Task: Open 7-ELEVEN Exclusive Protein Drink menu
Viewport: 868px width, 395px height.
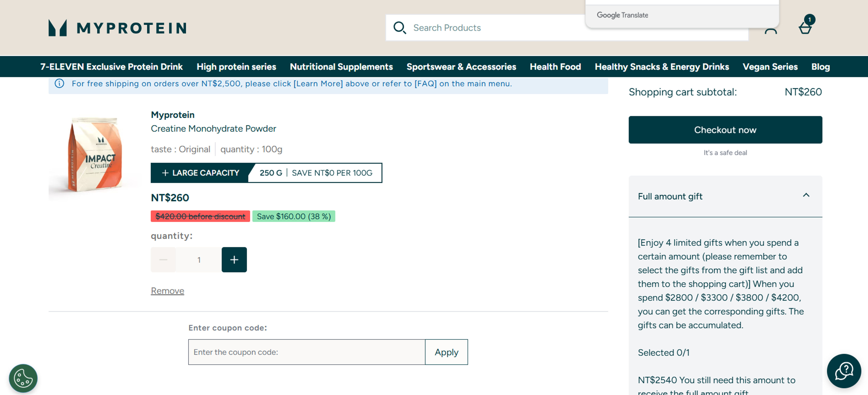Action: [111, 67]
